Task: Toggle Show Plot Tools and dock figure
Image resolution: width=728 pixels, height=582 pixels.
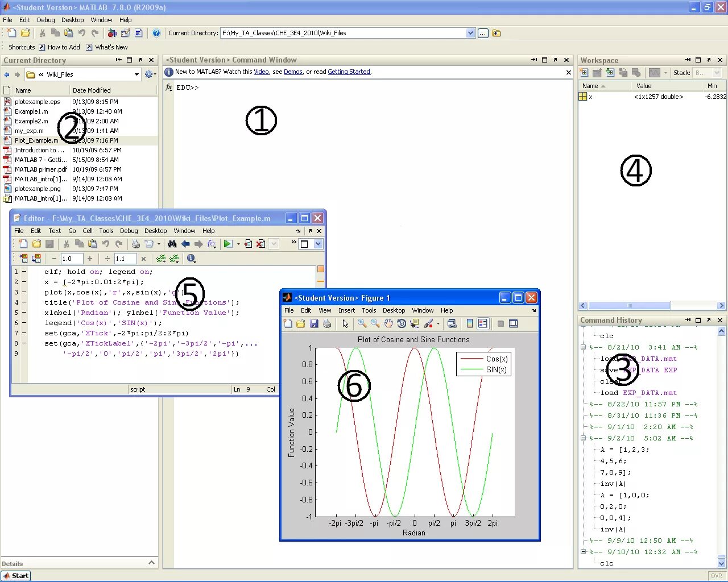Action: point(514,324)
